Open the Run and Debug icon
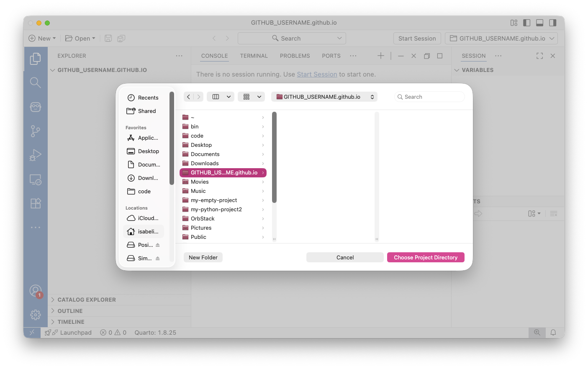 click(x=36, y=155)
